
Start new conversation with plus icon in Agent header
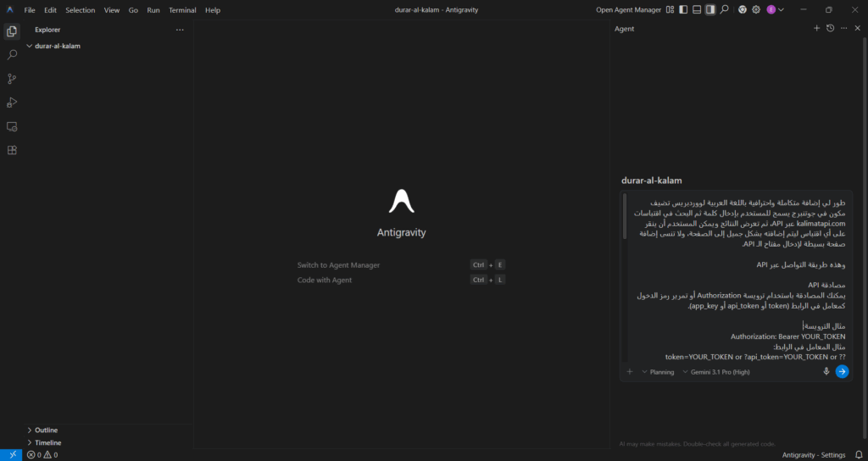(816, 28)
